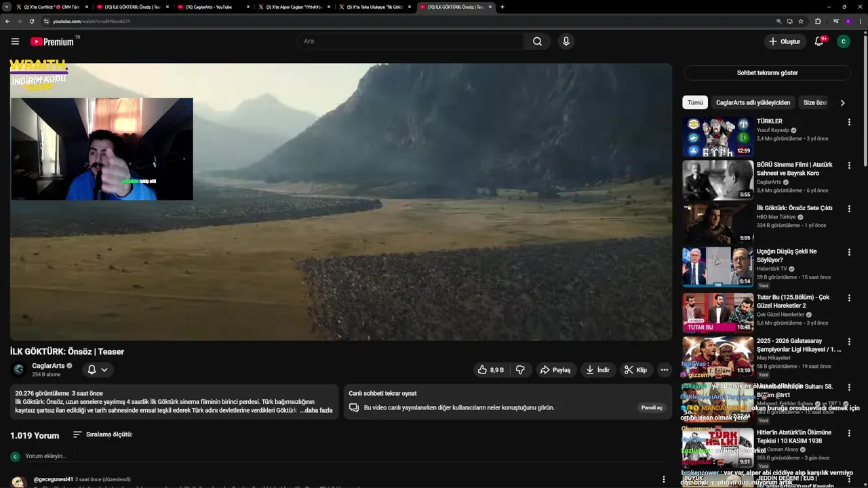Expand the description with ...daha fazla
Screen dimensions: 868x488
click(316, 410)
